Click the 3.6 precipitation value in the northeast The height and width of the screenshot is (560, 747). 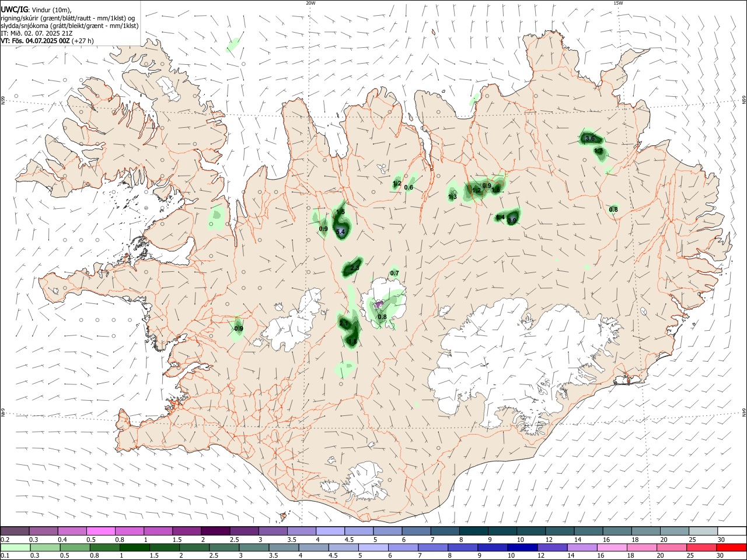[x=589, y=138]
